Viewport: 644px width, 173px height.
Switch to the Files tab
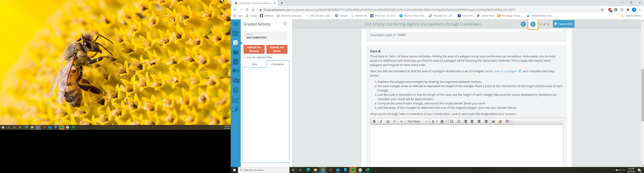pos(254,64)
